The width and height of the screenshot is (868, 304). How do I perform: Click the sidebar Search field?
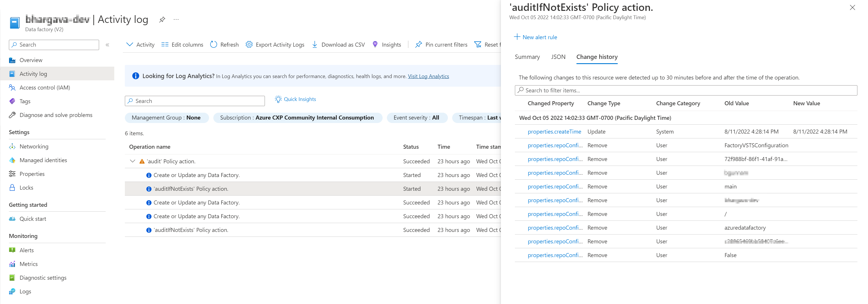tap(54, 45)
